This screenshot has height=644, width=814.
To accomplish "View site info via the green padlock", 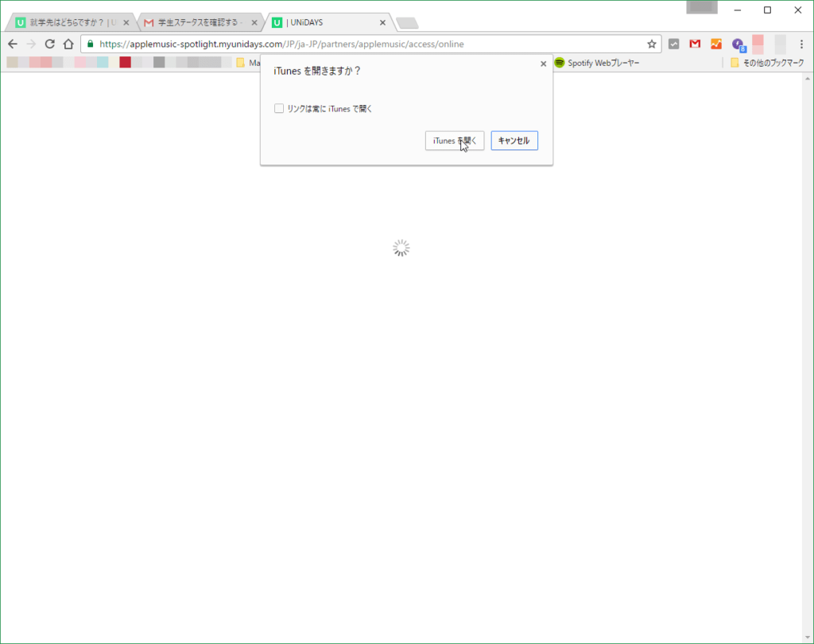I will coord(91,45).
